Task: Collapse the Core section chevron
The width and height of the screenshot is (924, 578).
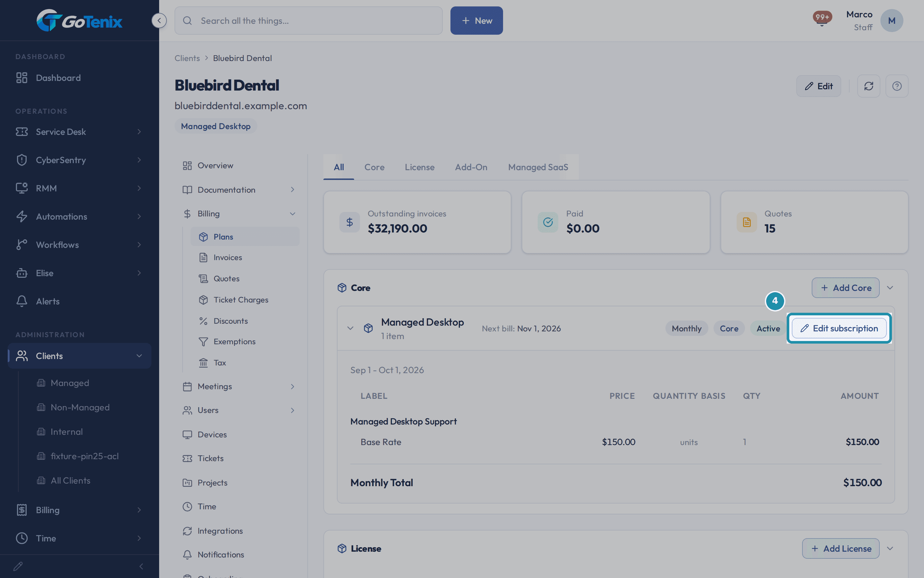Action: point(890,288)
